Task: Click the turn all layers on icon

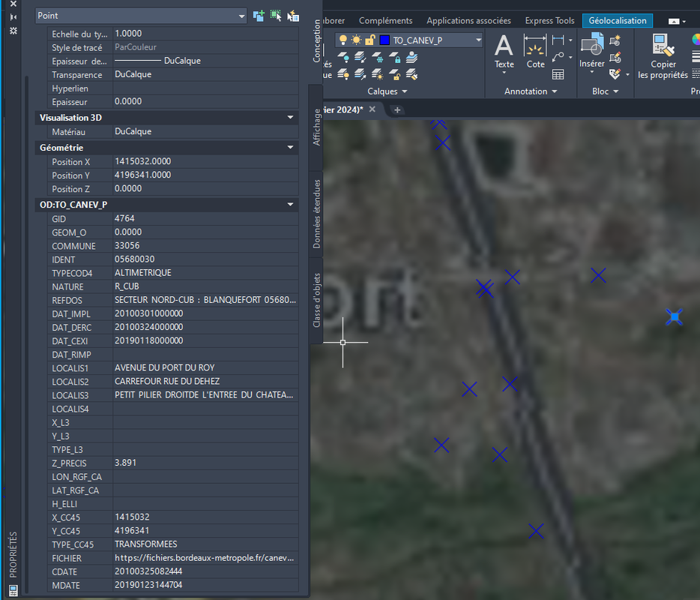Action: click(x=343, y=74)
